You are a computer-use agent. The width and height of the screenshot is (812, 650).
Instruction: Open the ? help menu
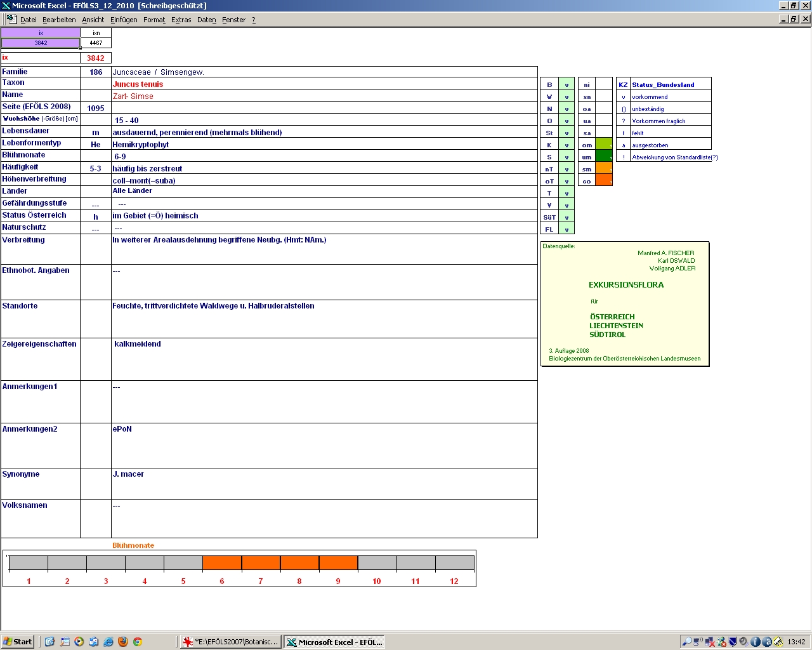pos(254,20)
